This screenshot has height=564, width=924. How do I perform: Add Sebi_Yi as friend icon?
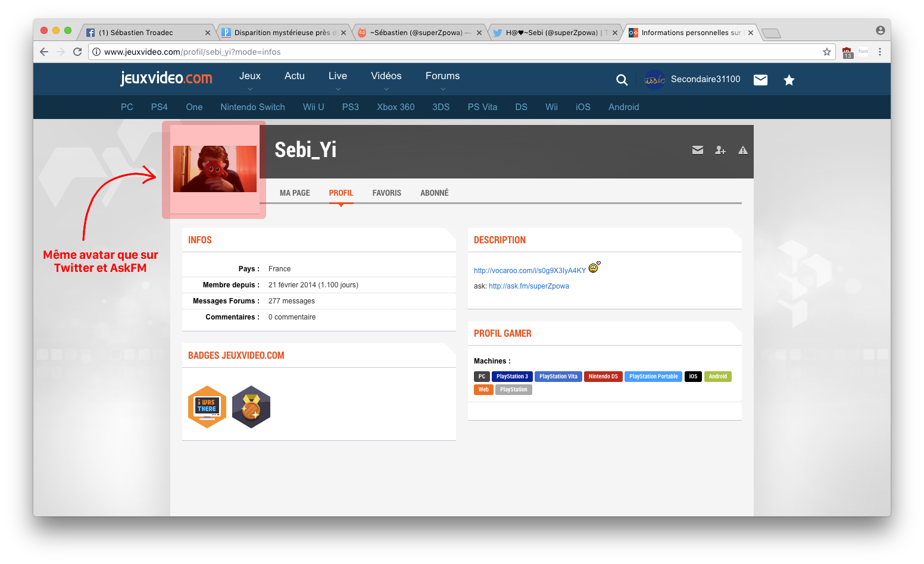720,150
